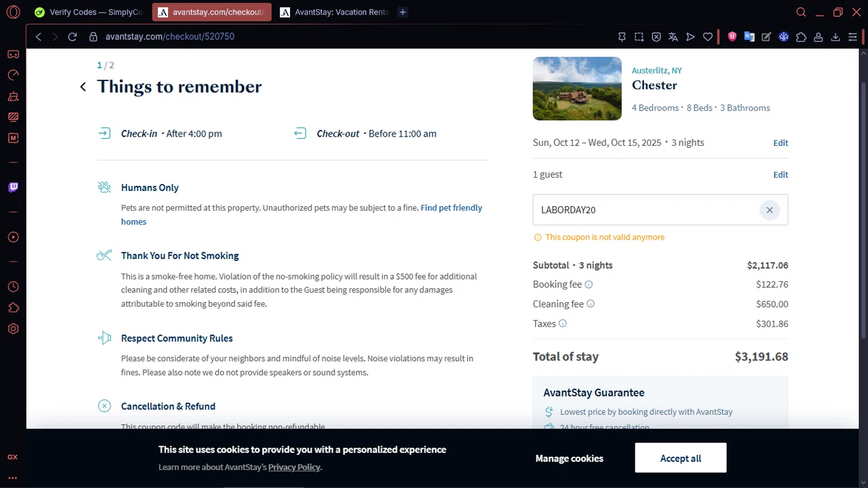The height and width of the screenshot is (488, 868).
Task: Open the sidebar player icon
Action: [13, 237]
